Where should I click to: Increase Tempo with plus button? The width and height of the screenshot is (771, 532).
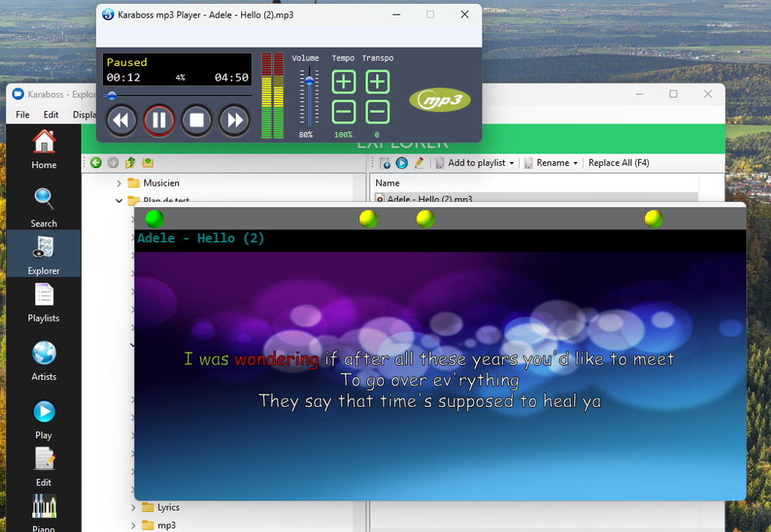click(x=344, y=81)
